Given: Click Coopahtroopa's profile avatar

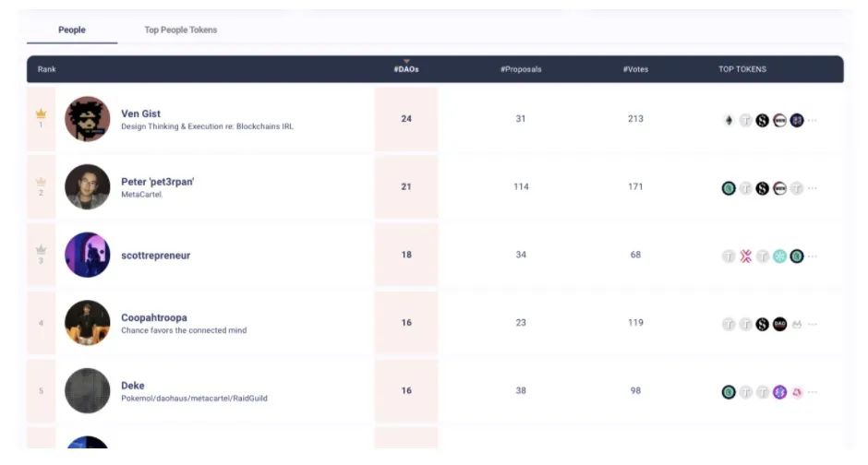Looking at the screenshot, I should click(x=88, y=323).
